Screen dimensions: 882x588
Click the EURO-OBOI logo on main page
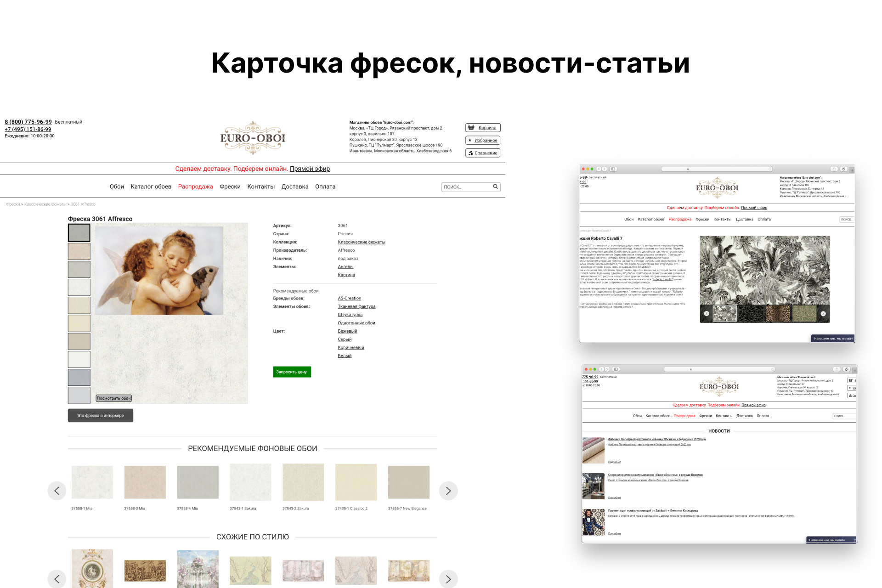pos(253,138)
